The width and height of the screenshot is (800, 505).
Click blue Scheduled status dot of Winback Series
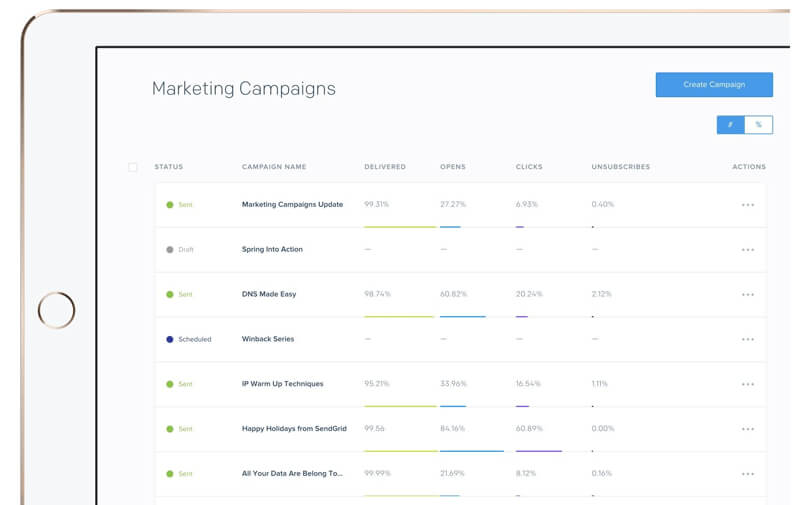coord(170,339)
